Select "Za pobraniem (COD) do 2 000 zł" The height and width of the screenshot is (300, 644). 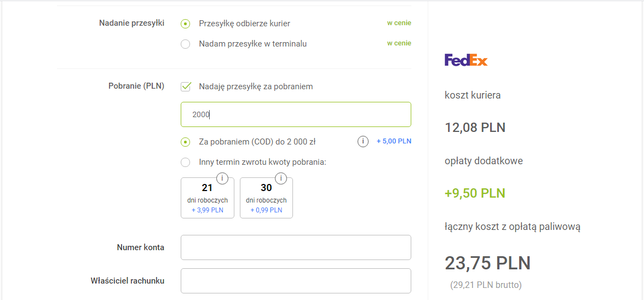[x=186, y=142]
